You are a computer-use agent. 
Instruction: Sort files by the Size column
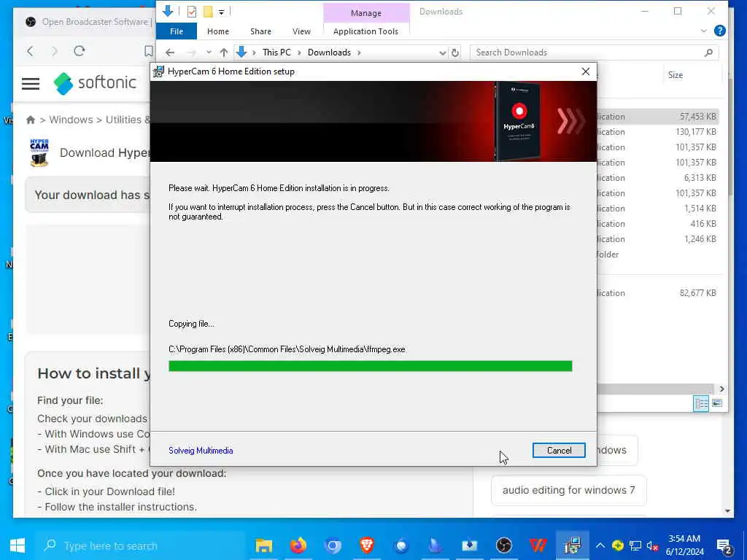click(675, 75)
